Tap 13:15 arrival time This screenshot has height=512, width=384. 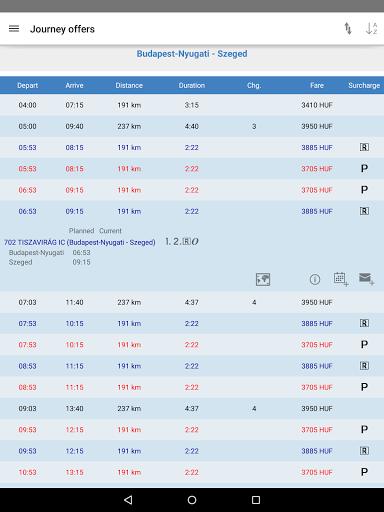[74, 472]
